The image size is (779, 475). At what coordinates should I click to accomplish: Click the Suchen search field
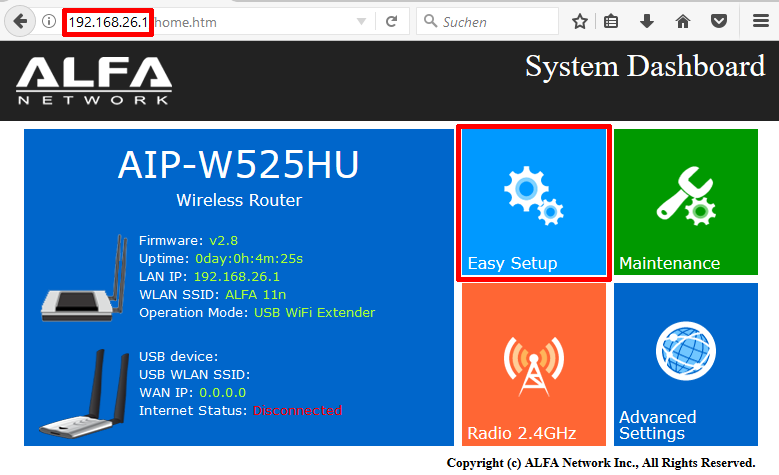pyautogui.click(x=487, y=21)
